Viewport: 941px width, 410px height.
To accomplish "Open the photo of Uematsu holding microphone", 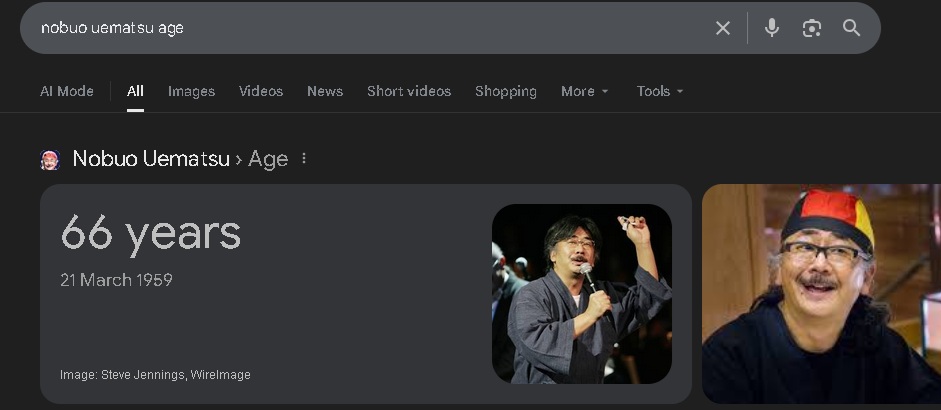I will [581, 294].
